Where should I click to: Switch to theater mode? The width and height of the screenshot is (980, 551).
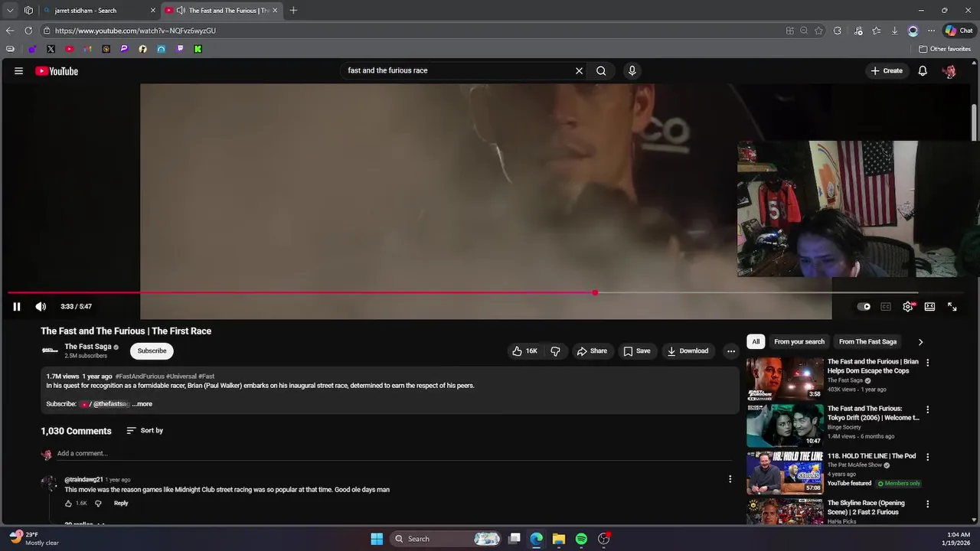click(929, 306)
